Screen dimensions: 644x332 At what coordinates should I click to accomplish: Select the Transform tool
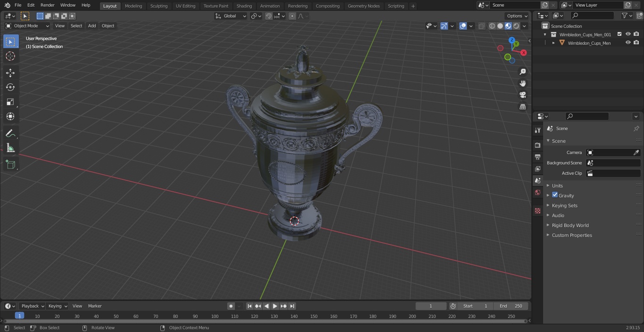[10, 116]
